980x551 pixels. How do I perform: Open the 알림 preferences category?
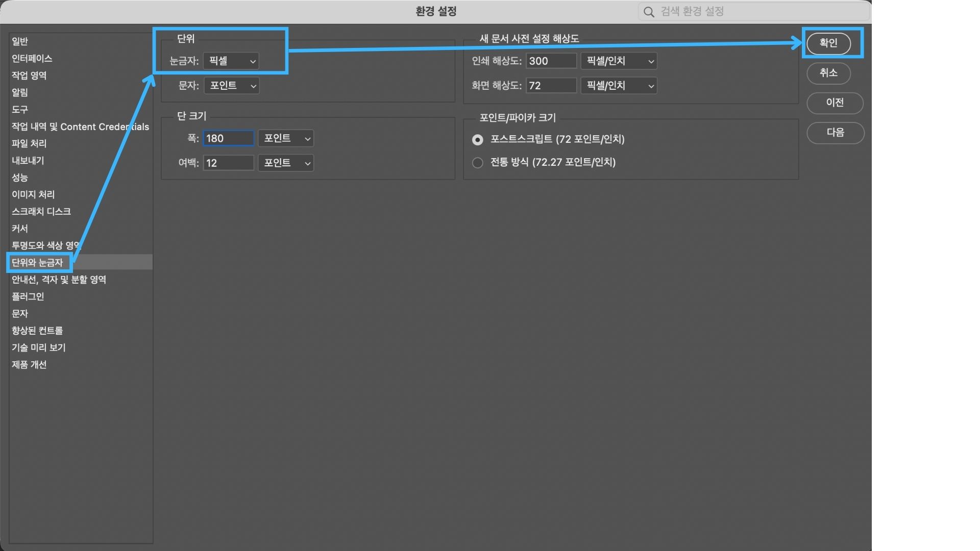[x=81, y=92]
